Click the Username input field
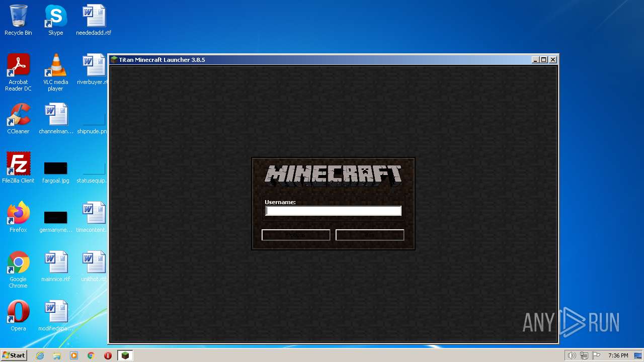 [x=333, y=211]
